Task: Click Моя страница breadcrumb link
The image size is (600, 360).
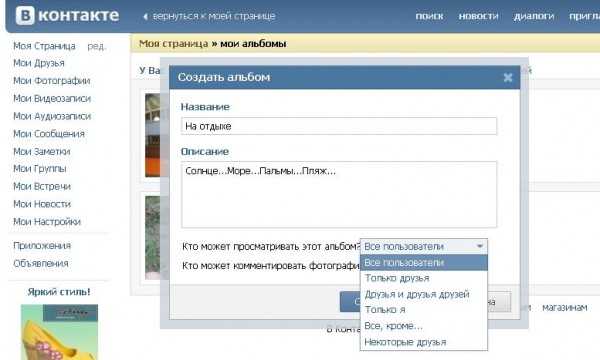Action: tap(173, 44)
